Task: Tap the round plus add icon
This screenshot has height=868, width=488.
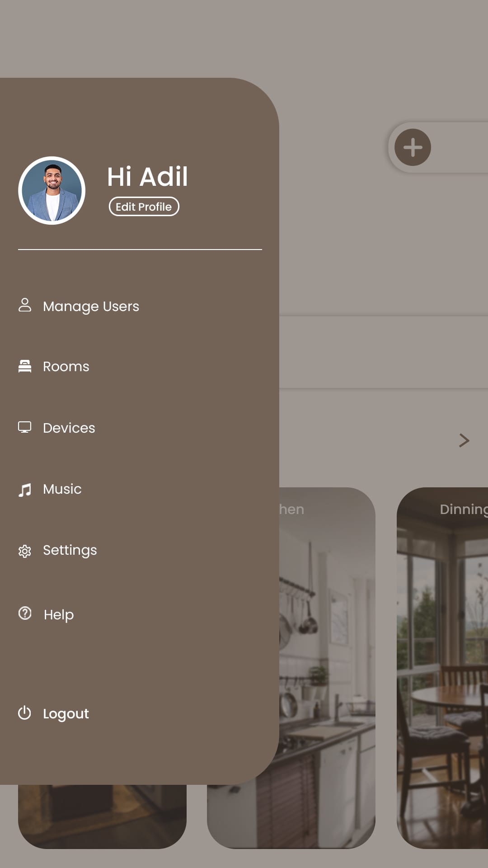Action: pos(413,147)
